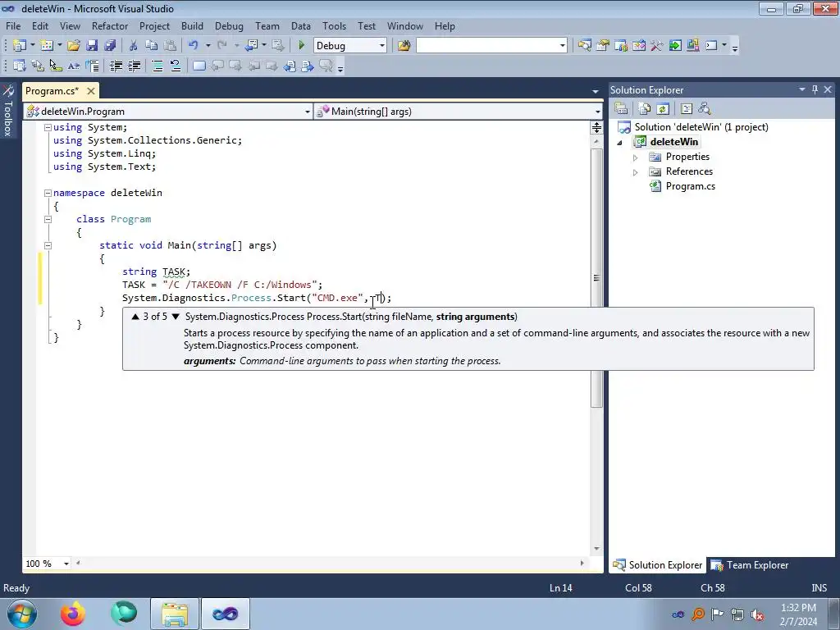Start debugging with the green play icon
This screenshot has width=840, height=630.
301,46
